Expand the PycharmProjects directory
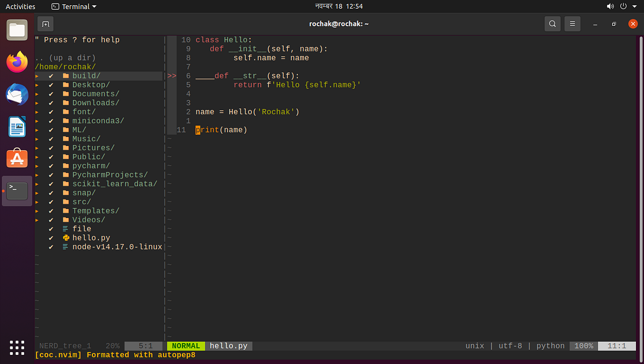Screen dimensions: 644x364 tap(36, 174)
